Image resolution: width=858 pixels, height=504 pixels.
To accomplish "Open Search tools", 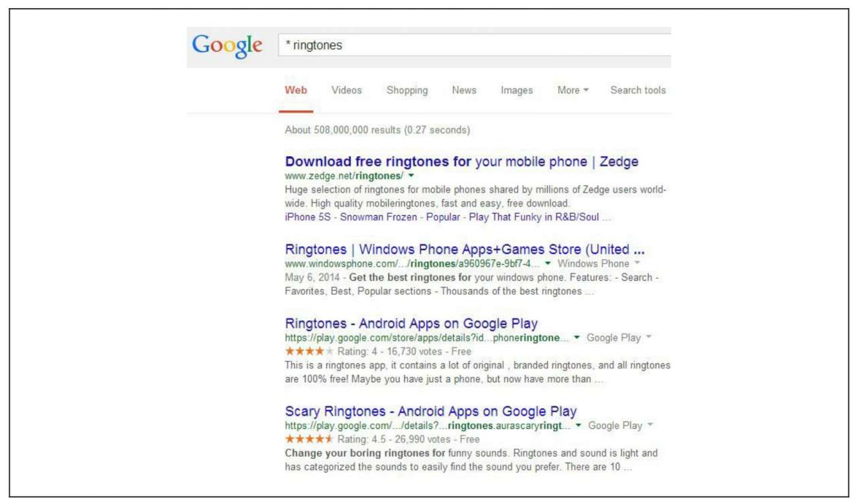I will [x=638, y=90].
